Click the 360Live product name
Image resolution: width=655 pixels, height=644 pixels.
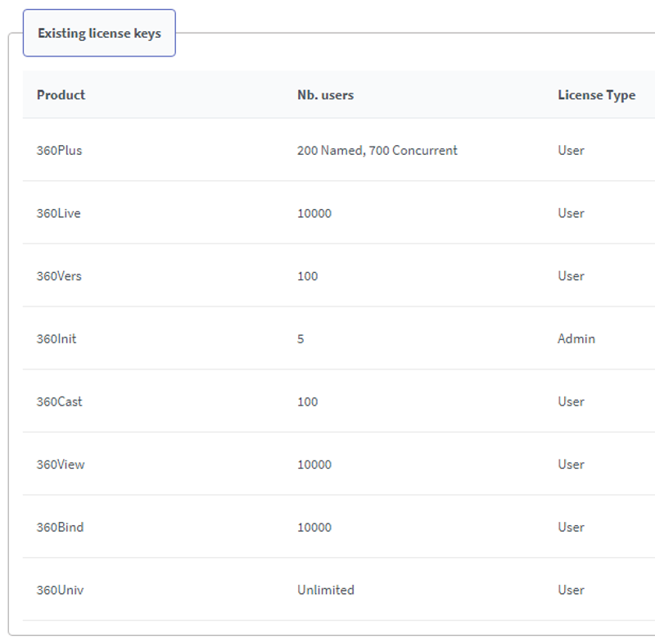[x=58, y=213]
